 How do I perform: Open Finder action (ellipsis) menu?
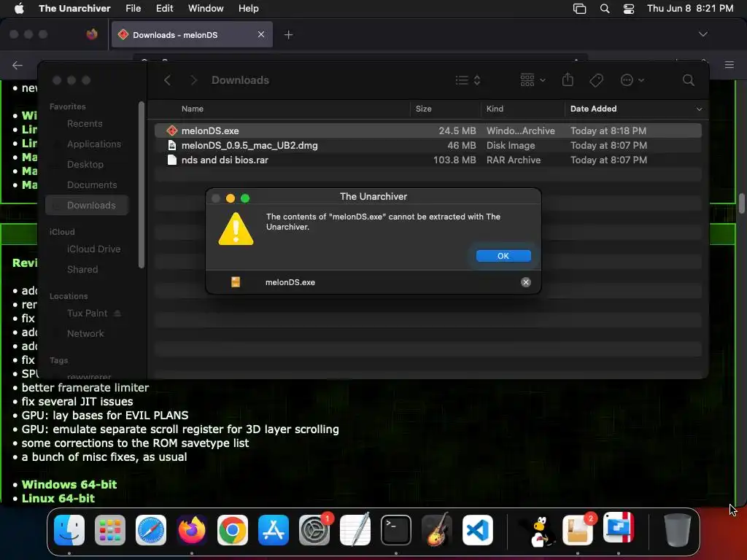[632, 80]
